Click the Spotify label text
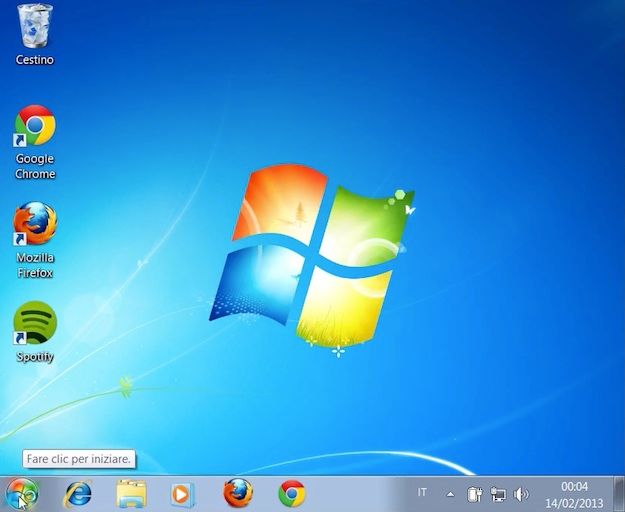This screenshot has width=625, height=512. (35, 357)
